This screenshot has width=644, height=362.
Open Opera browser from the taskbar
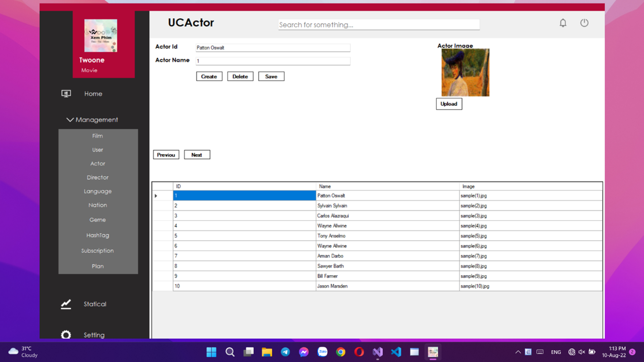[x=359, y=352]
